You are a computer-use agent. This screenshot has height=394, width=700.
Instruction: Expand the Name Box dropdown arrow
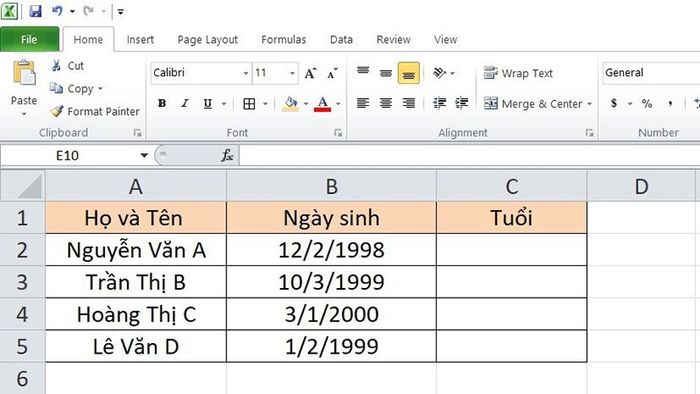pyautogui.click(x=144, y=155)
